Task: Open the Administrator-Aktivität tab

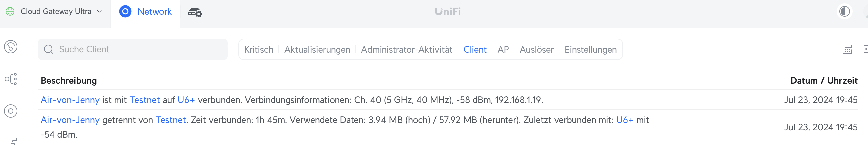Action: point(406,49)
